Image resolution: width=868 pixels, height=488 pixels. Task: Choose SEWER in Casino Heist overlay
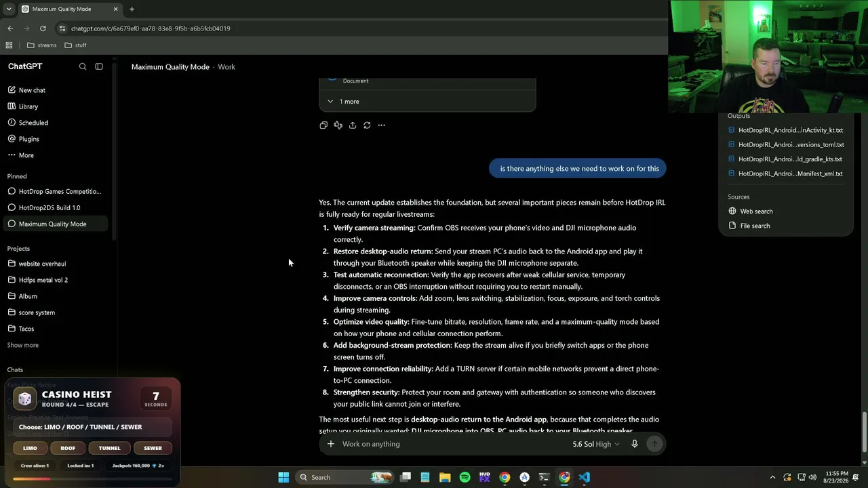[153, 448]
